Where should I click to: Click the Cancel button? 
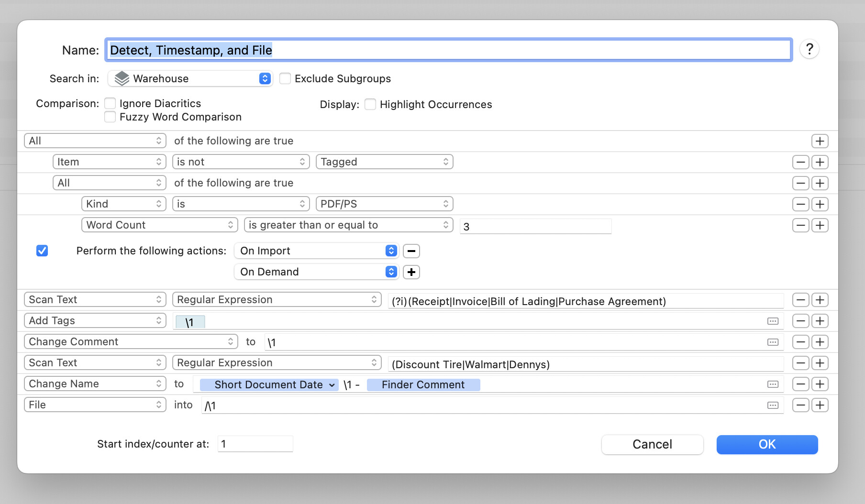pos(652,444)
